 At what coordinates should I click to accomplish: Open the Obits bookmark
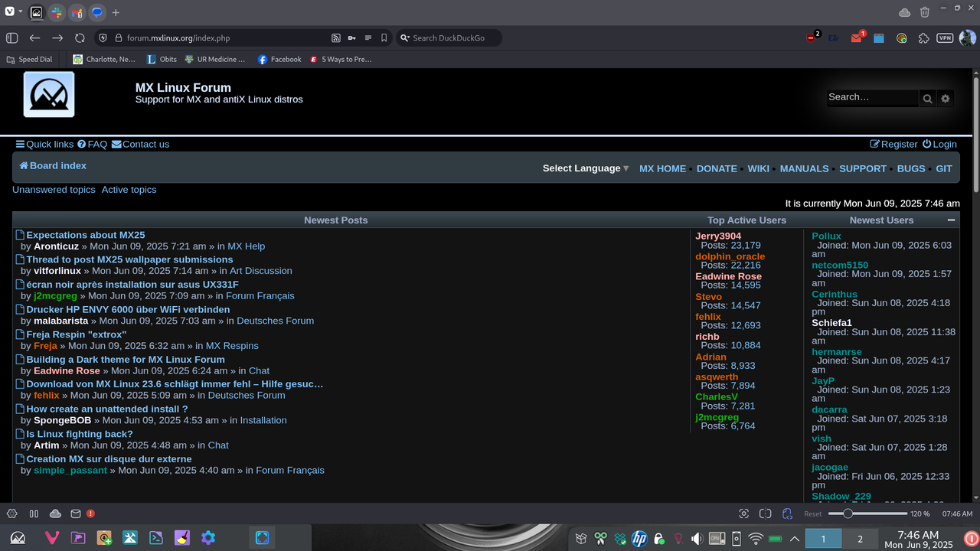tap(162, 59)
